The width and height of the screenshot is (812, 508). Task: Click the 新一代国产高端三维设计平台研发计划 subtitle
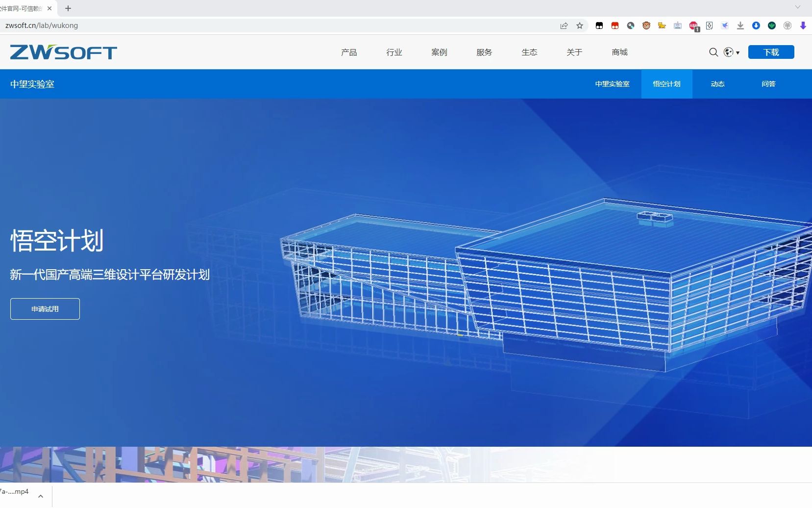coord(110,275)
